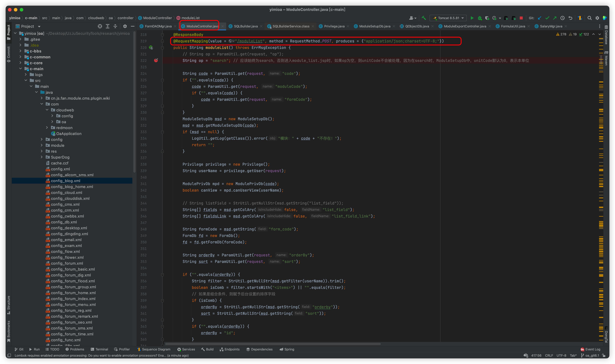Screen dimensions: 615x364
Task: Start debugging with the bug icon
Action: pyautogui.click(x=480, y=18)
